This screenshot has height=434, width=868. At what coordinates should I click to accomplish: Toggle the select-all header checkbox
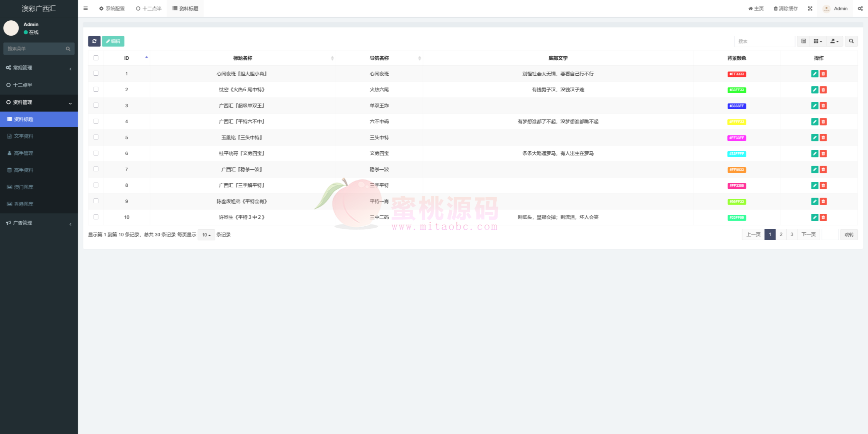pos(96,58)
